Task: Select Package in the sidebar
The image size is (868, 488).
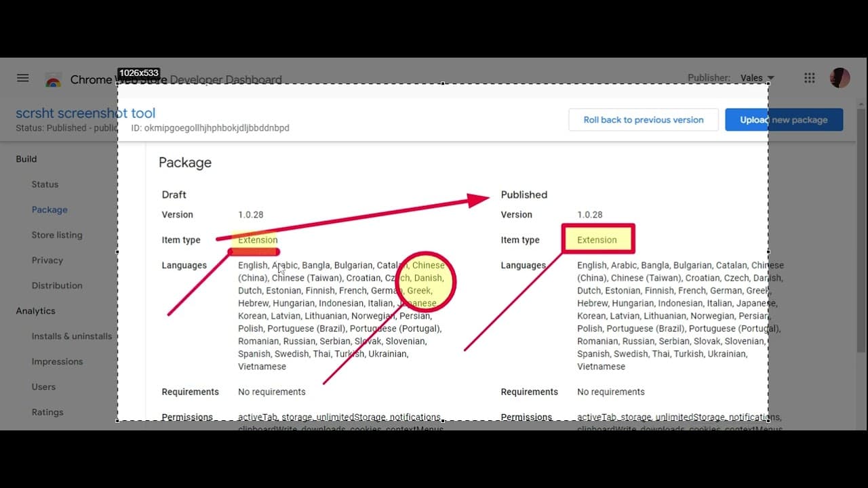Action: tap(50, 209)
